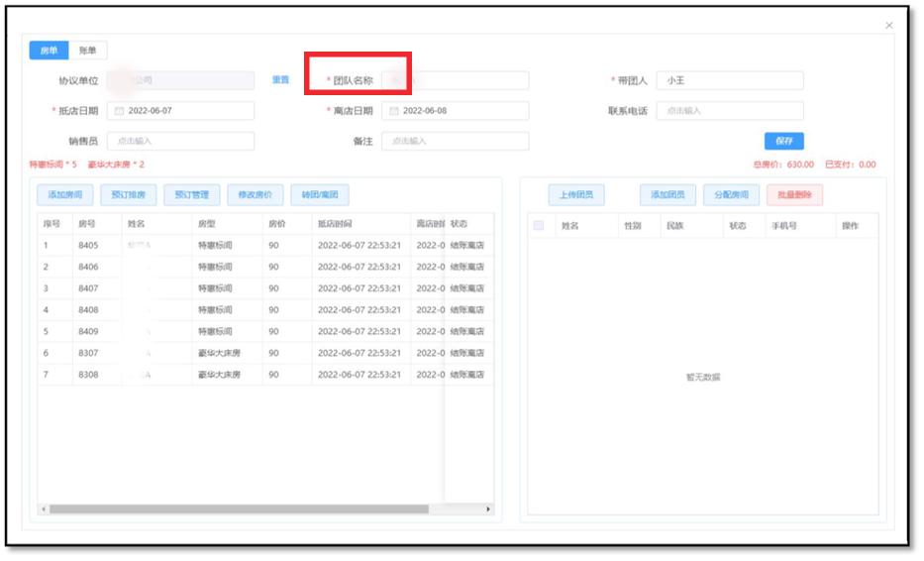The width and height of the screenshot is (924, 561).
Task: Close the dialog with the X icon
Action: point(888,26)
